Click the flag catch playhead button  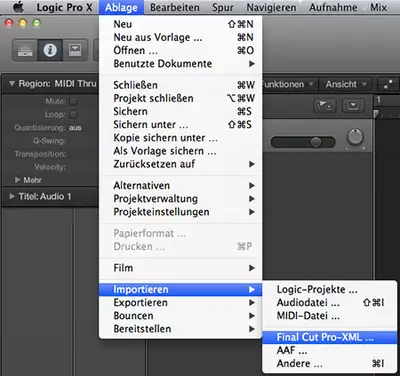click(325, 106)
